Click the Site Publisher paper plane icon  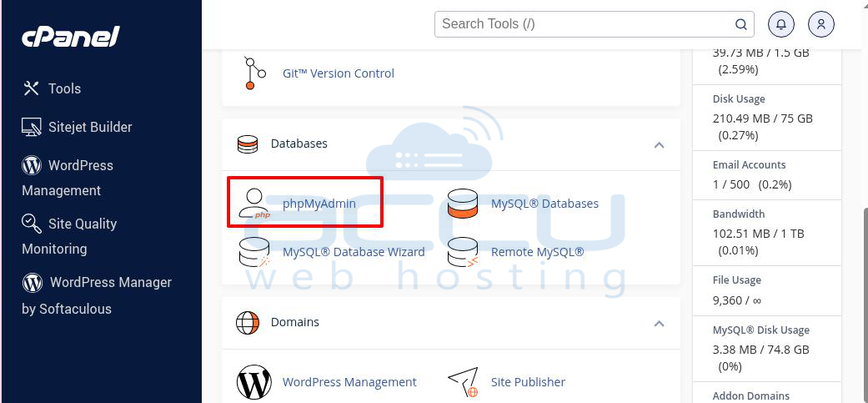463,382
